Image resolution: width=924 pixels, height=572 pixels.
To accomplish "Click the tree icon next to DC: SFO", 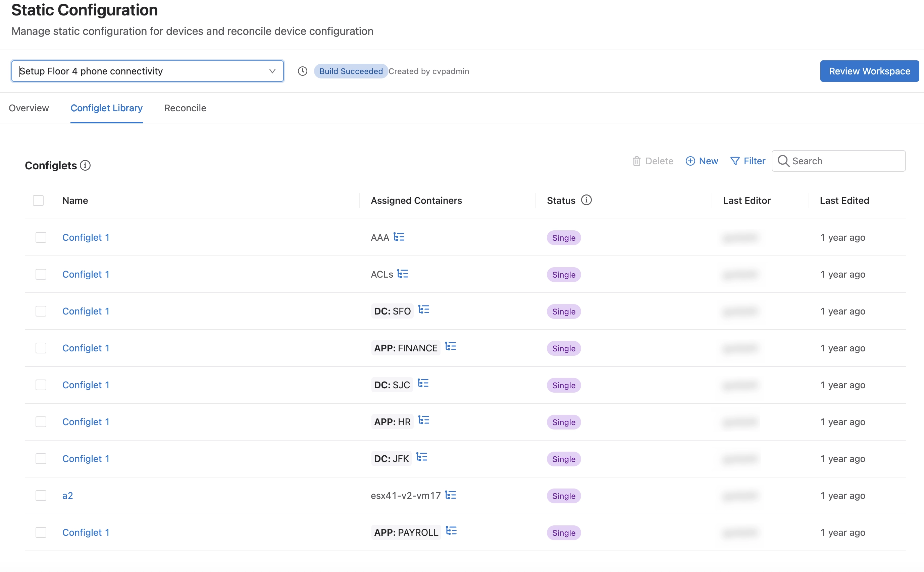I will 424,309.
